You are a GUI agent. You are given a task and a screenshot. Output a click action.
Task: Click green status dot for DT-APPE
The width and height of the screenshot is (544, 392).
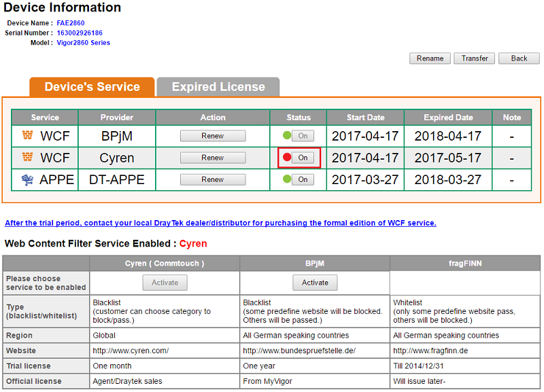tap(287, 179)
